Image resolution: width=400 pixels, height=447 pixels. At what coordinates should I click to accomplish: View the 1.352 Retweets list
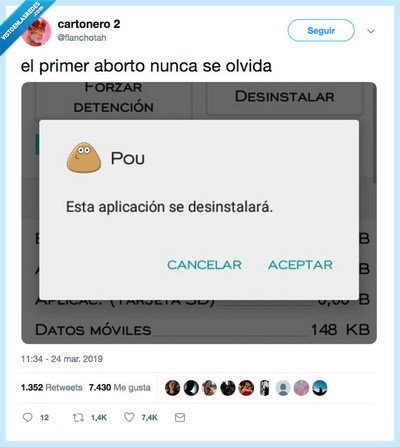(52, 388)
